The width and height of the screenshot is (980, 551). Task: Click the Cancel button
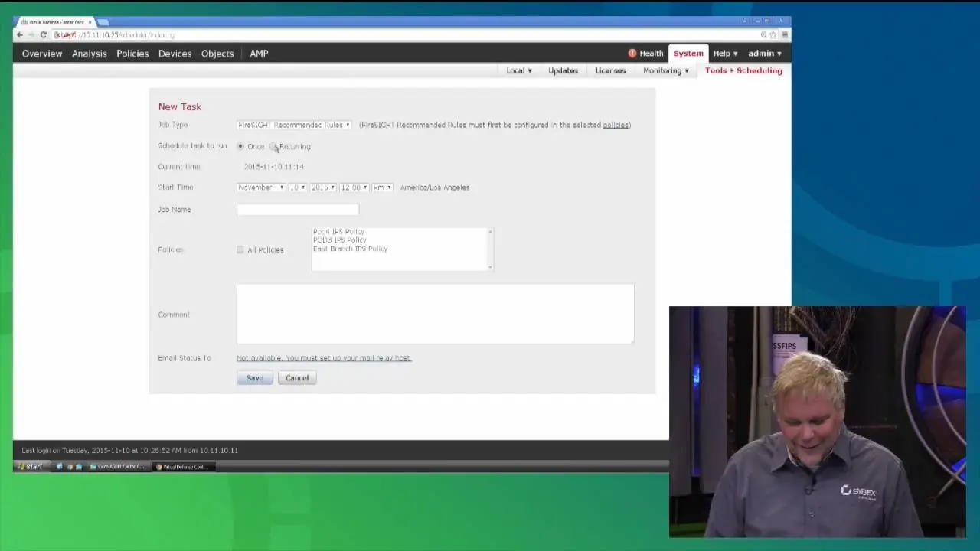tap(297, 378)
